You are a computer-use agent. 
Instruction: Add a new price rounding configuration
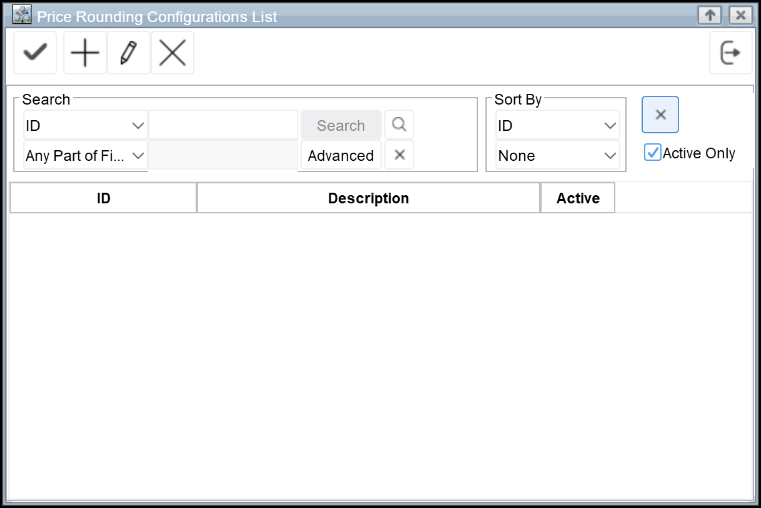[85, 53]
